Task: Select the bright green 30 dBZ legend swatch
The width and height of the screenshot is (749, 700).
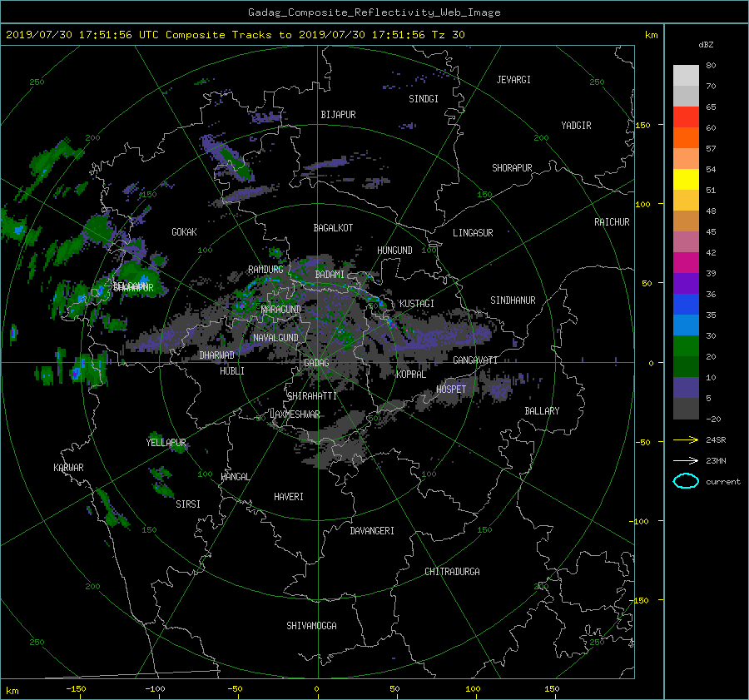Action: click(x=686, y=345)
